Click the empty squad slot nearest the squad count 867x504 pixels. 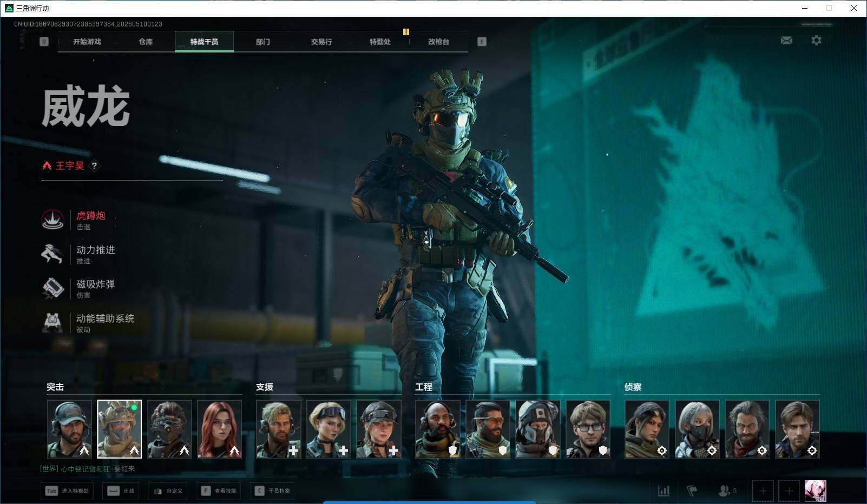point(763,491)
